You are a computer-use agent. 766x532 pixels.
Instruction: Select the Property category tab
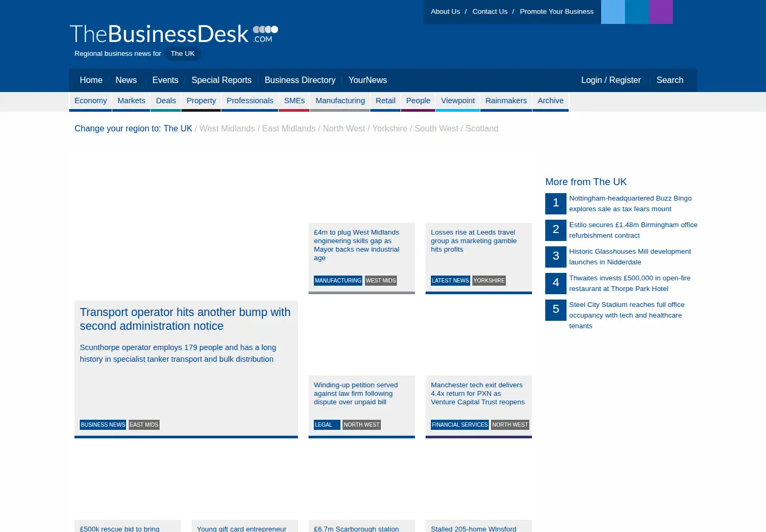click(x=201, y=101)
